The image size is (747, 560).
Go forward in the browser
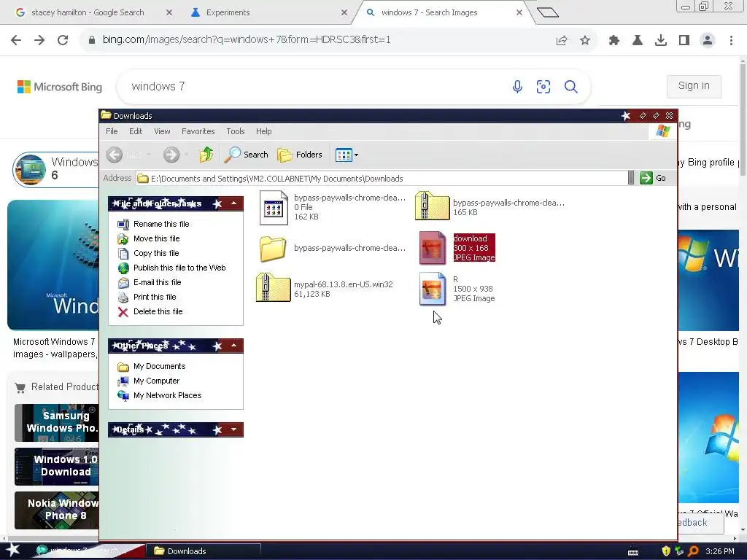pyautogui.click(x=39, y=40)
